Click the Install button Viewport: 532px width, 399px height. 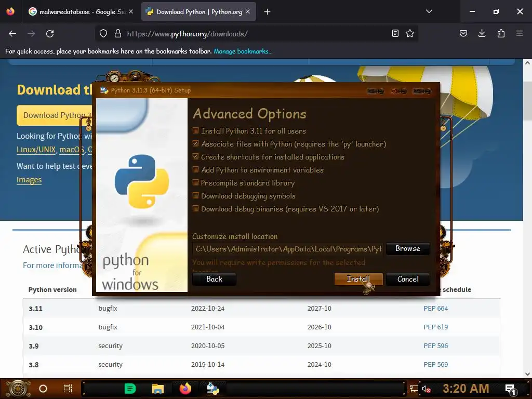(358, 279)
